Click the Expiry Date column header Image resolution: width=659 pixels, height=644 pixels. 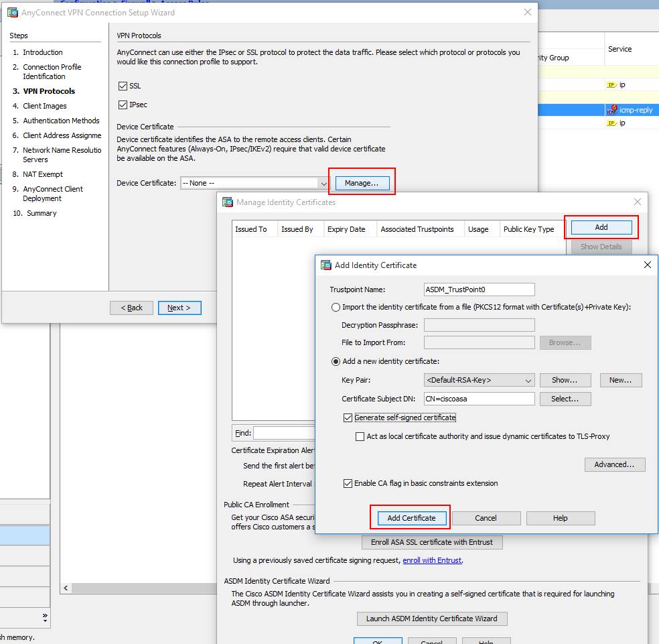(350, 229)
